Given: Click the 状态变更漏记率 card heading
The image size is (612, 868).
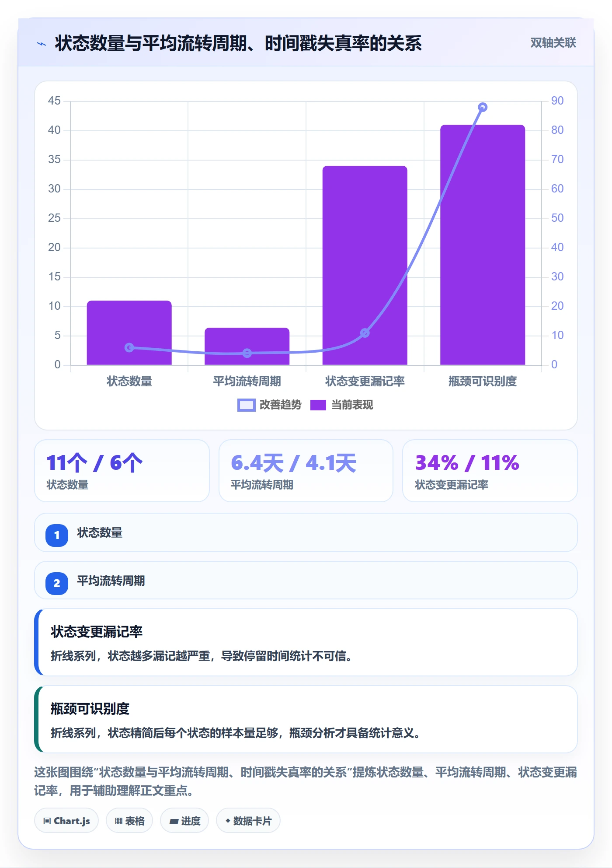Looking at the screenshot, I should pyautogui.click(x=97, y=632).
